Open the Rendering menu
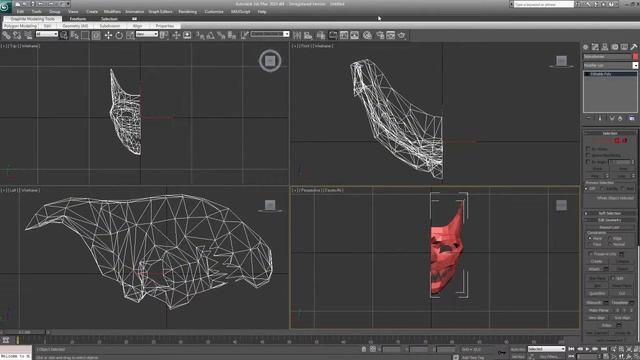The image size is (640, 360). click(187, 12)
